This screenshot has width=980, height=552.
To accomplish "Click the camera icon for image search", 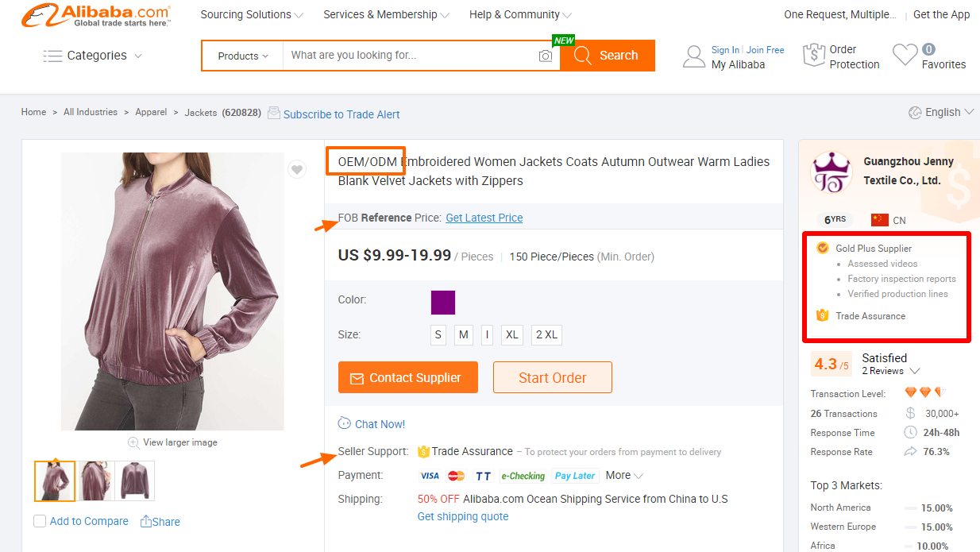I will (546, 55).
